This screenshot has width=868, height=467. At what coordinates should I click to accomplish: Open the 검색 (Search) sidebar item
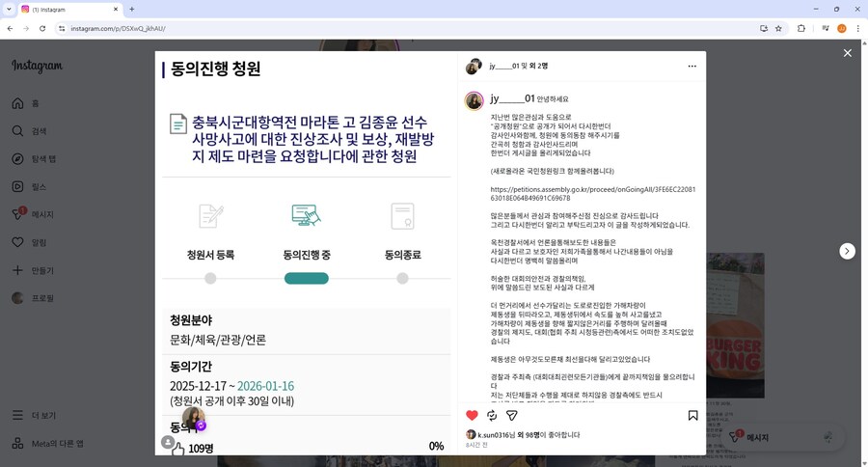tap(29, 131)
